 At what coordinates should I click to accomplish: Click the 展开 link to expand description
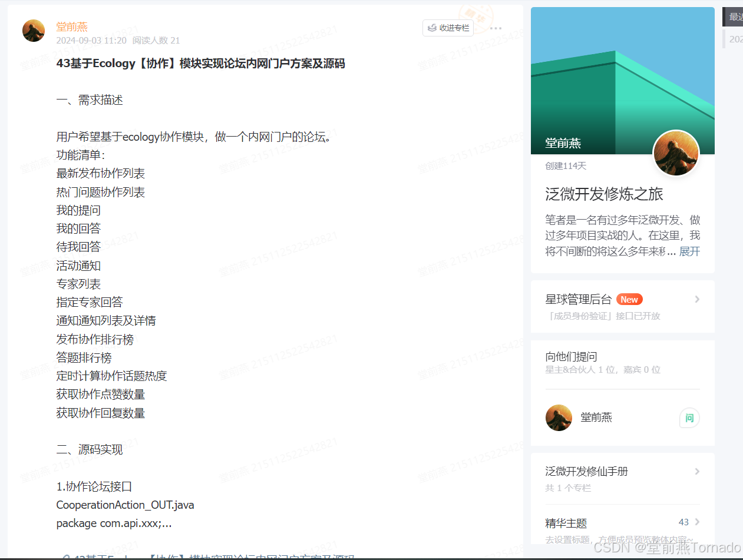[x=689, y=251]
